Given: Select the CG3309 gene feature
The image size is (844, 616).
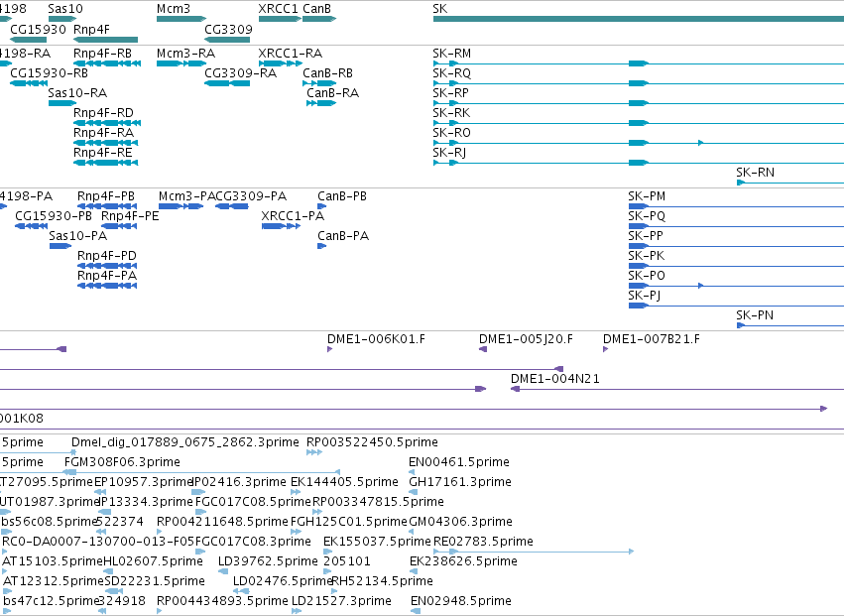Looking at the screenshot, I should click(x=227, y=40).
